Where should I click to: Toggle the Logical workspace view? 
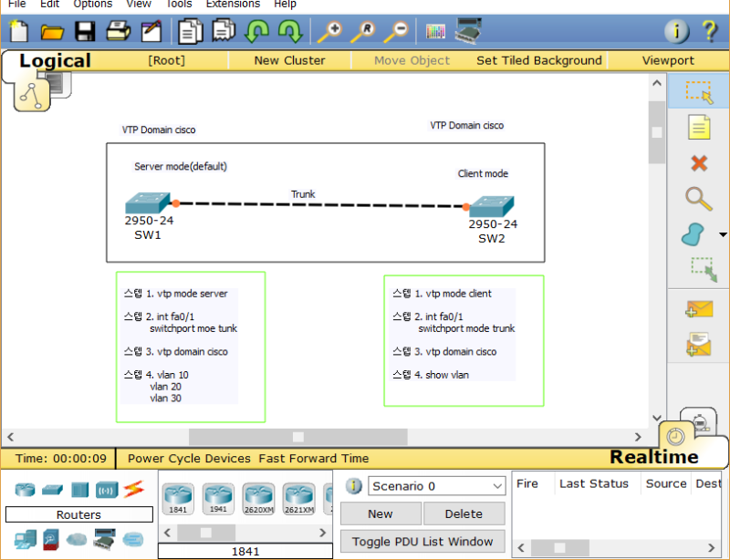[55, 60]
